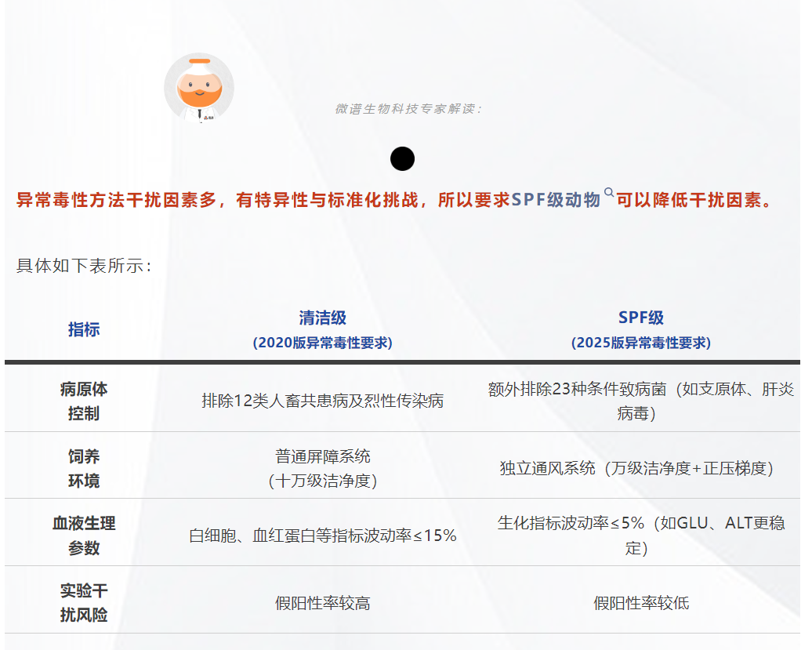This screenshot has width=812, height=650.
Task: Click the black circular dot marker
Action: (x=402, y=159)
